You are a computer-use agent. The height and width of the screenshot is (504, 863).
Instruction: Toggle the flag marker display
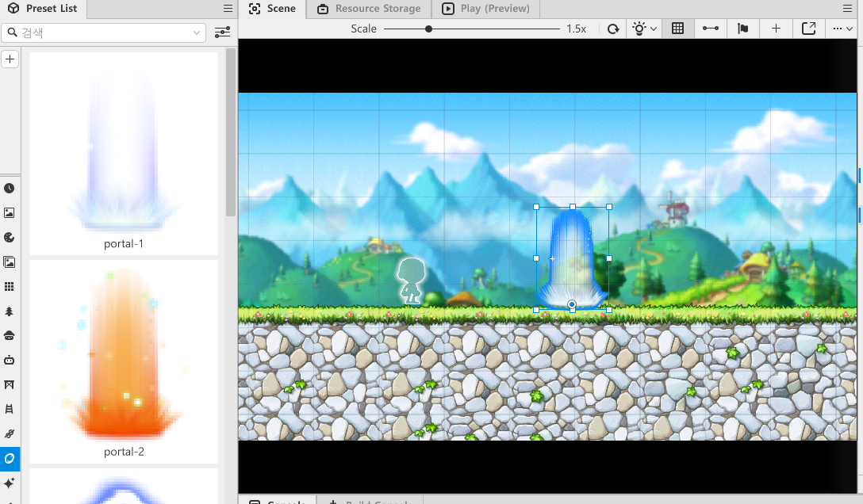(x=743, y=29)
